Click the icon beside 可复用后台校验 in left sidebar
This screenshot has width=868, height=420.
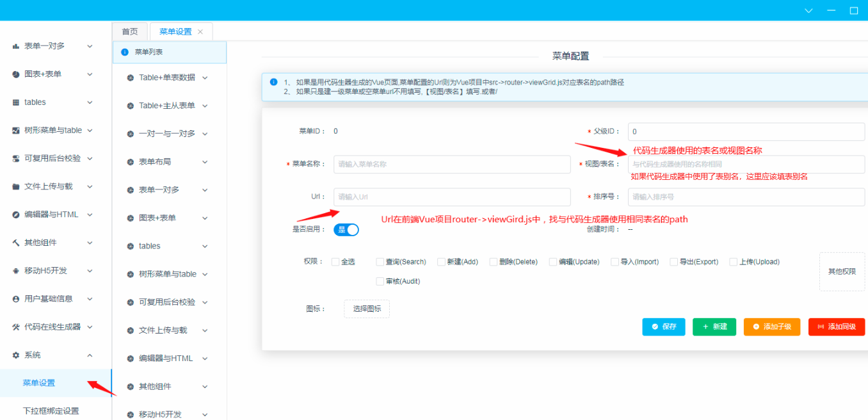(x=16, y=158)
